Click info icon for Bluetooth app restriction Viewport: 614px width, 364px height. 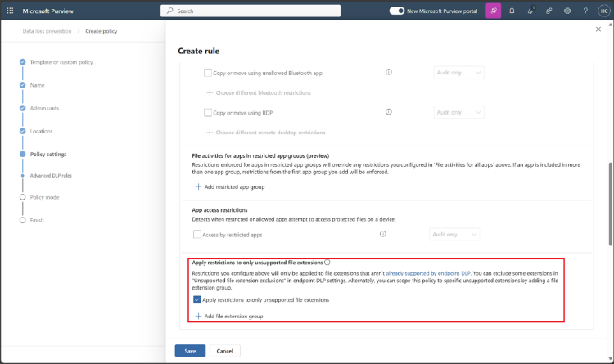click(x=388, y=72)
